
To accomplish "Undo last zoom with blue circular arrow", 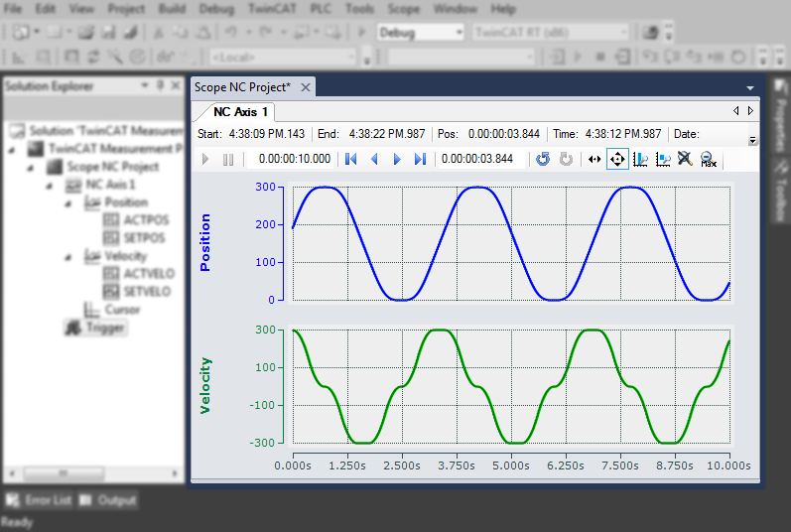I will (543, 160).
